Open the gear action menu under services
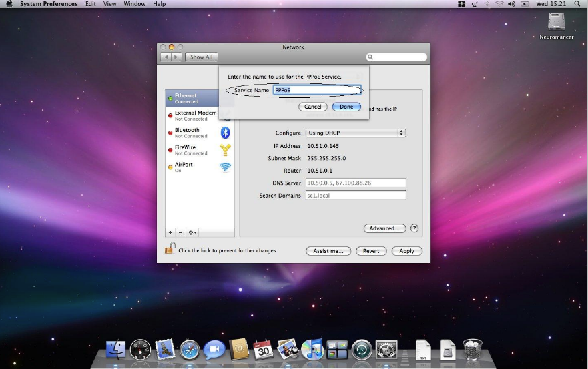Screen dimensions: 588x369 [x=192, y=232]
